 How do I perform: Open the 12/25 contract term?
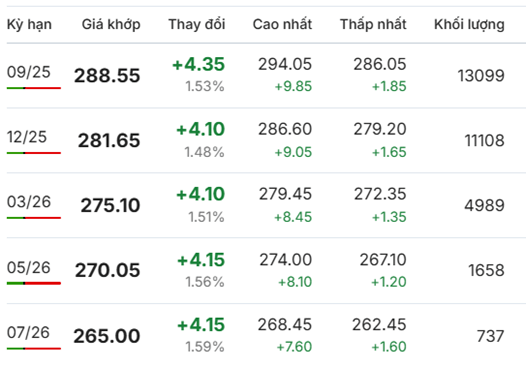click(x=27, y=137)
